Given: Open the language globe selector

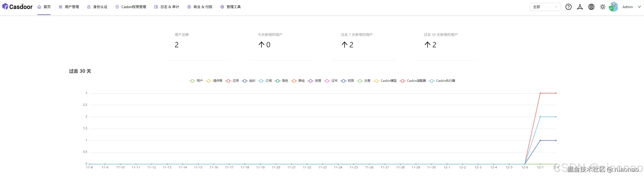Looking at the screenshot, I should (x=591, y=7).
